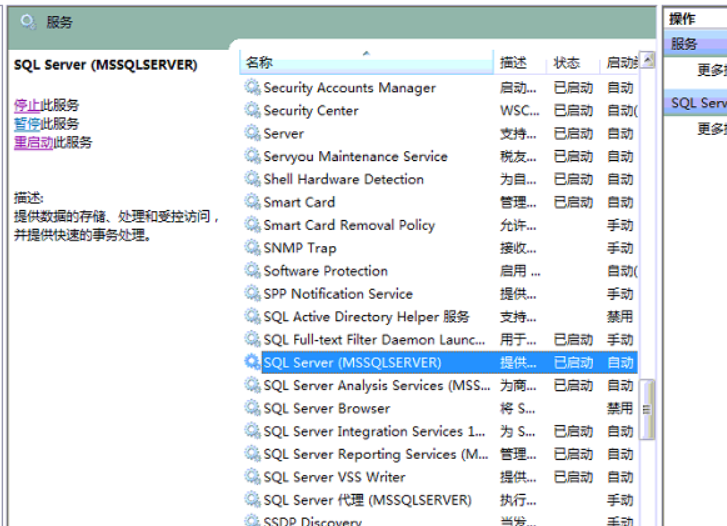
Task: Sort by the 状态 column header
Action: (x=573, y=62)
